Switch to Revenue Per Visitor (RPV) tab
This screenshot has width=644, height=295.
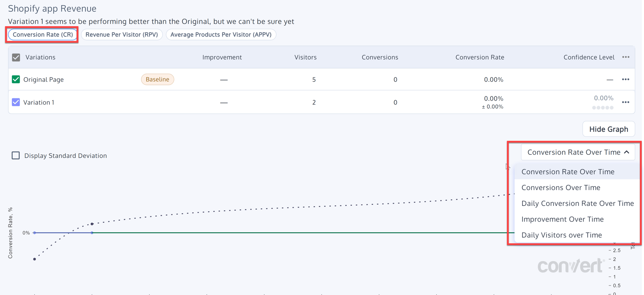coord(122,35)
